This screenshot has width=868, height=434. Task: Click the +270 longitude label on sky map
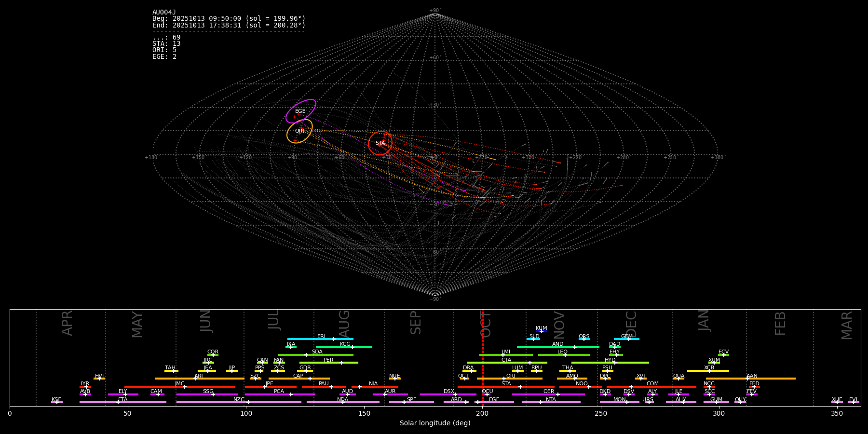pos(575,157)
